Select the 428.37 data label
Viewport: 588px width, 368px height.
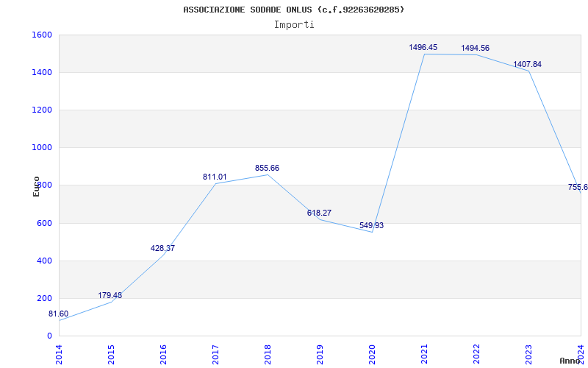click(x=162, y=248)
